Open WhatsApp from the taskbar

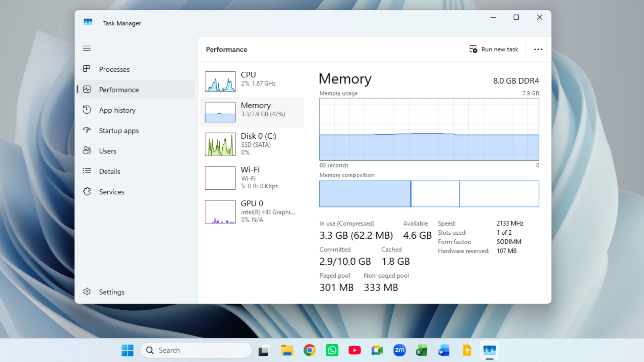pos(332,350)
